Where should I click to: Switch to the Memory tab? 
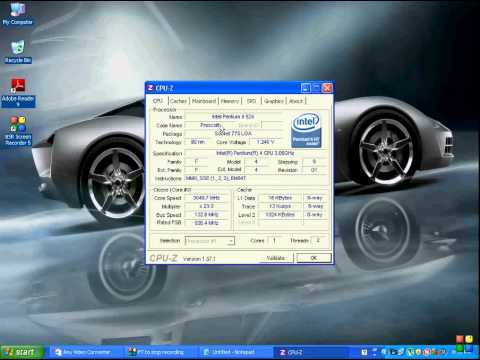click(230, 101)
